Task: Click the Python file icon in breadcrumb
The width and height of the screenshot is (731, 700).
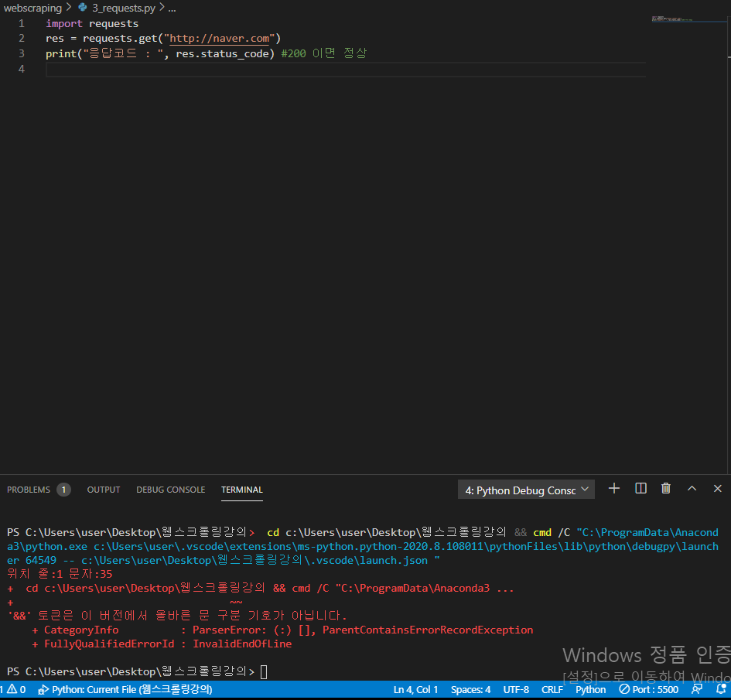Action: pyautogui.click(x=83, y=7)
